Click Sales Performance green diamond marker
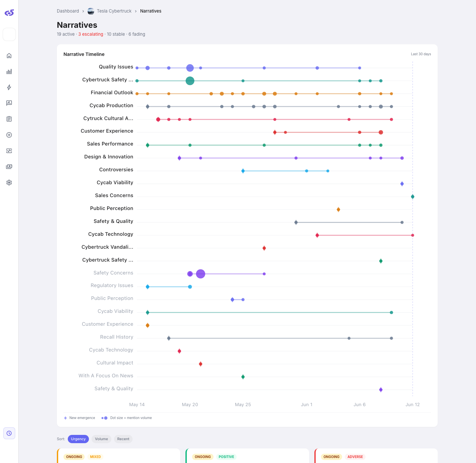476x463 pixels. tap(147, 145)
